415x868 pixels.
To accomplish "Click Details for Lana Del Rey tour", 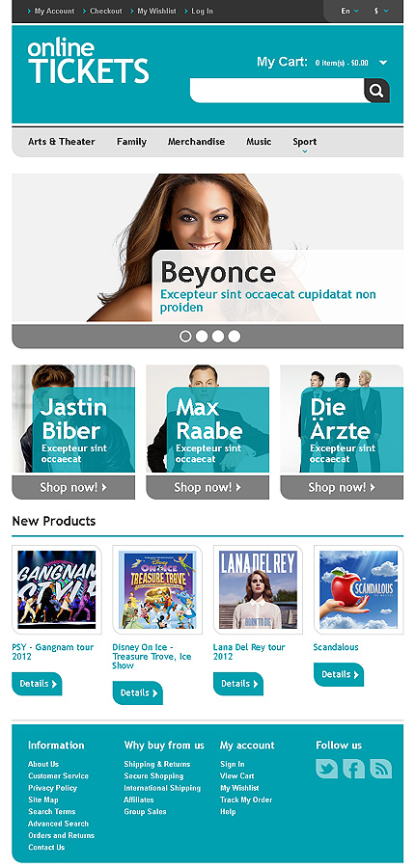I will 238,684.
